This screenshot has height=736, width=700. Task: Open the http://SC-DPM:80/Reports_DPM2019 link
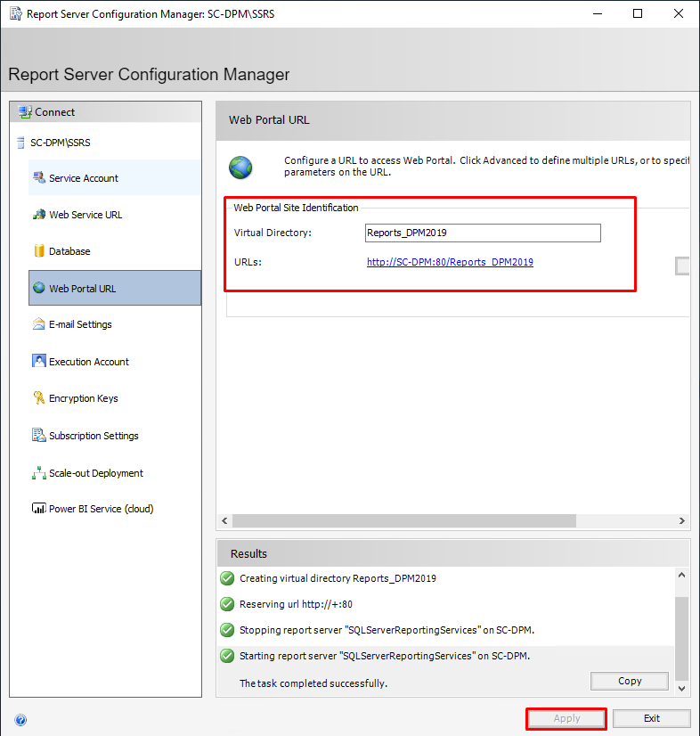(x=450, y=262)
